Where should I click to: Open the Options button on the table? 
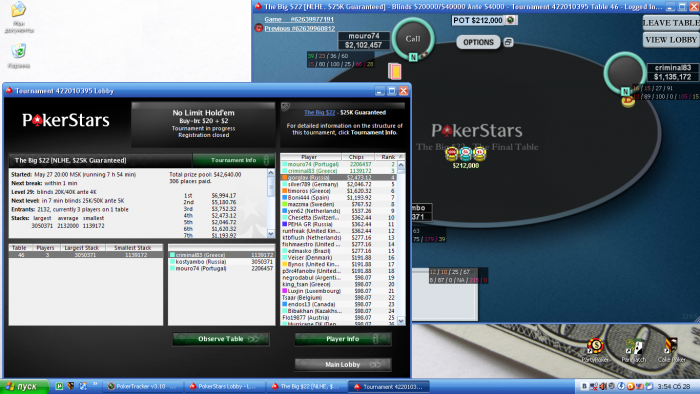point(478,42)
